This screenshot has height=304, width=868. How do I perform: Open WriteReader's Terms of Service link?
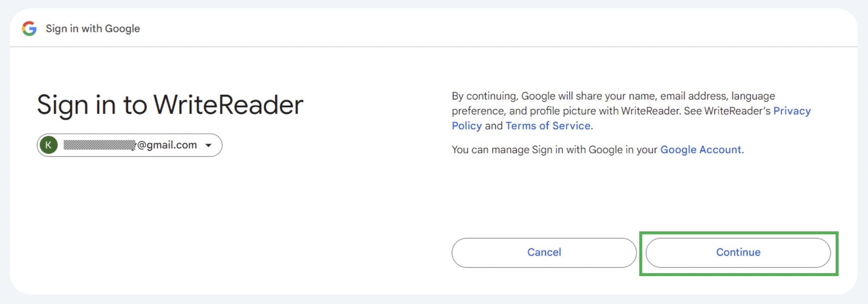548,126
